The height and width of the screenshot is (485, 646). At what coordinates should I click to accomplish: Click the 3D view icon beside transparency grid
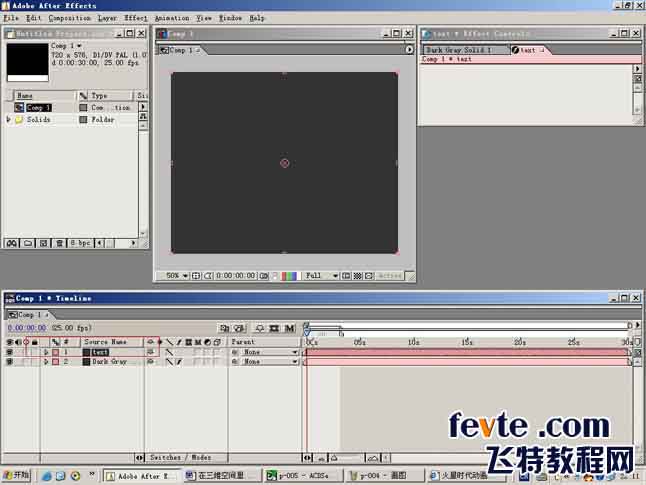coord(369,276)
